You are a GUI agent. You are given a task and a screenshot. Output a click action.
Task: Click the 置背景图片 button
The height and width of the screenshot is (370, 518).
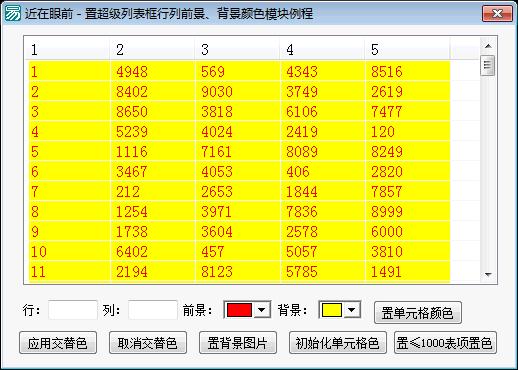(238, 343)
